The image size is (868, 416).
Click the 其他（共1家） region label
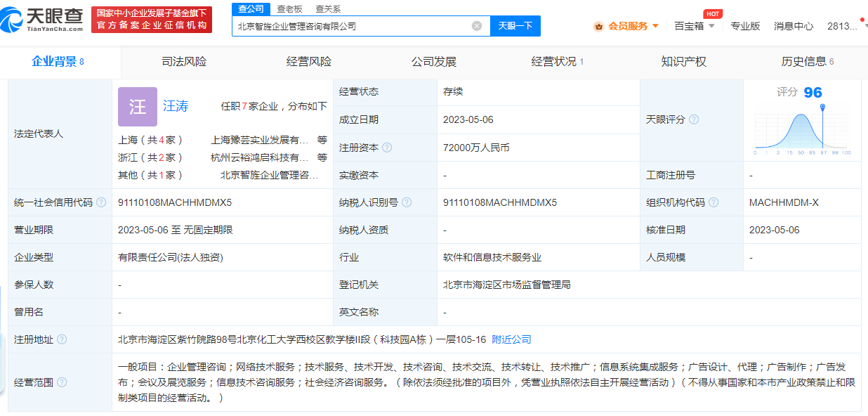tap(150, 175)
